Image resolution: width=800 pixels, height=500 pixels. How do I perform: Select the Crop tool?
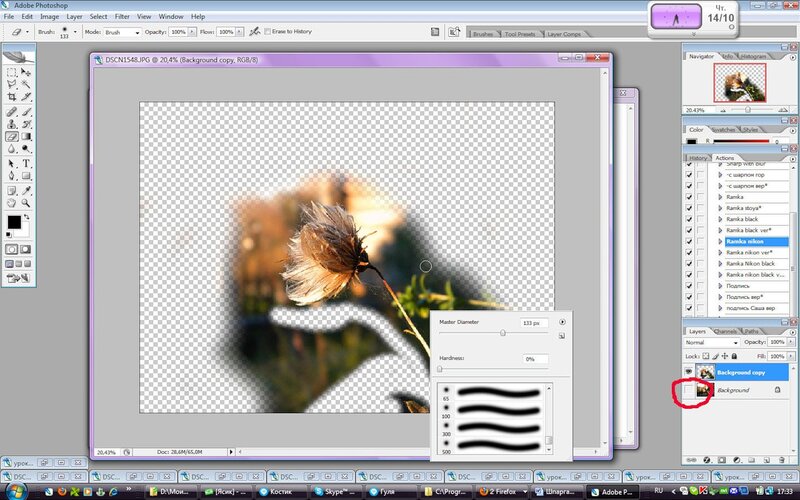(x=12, y=96)
